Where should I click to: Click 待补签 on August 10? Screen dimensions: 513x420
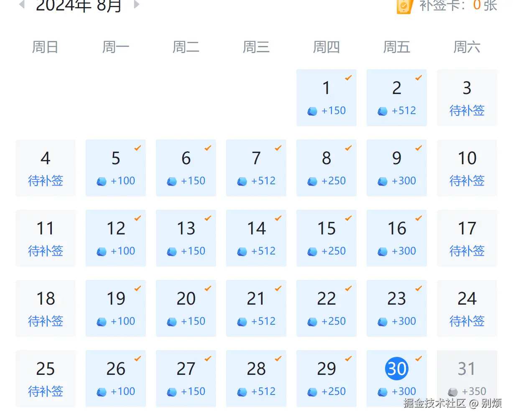[x=467, y=181]
